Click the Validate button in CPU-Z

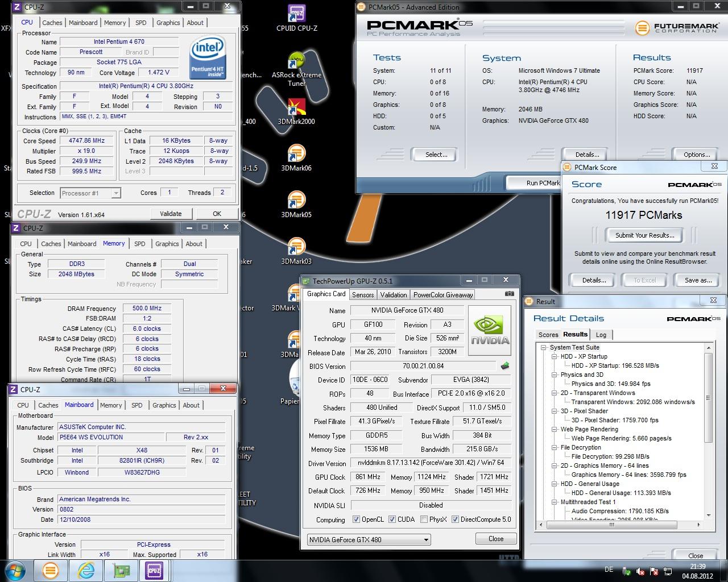tap(171, 214)
